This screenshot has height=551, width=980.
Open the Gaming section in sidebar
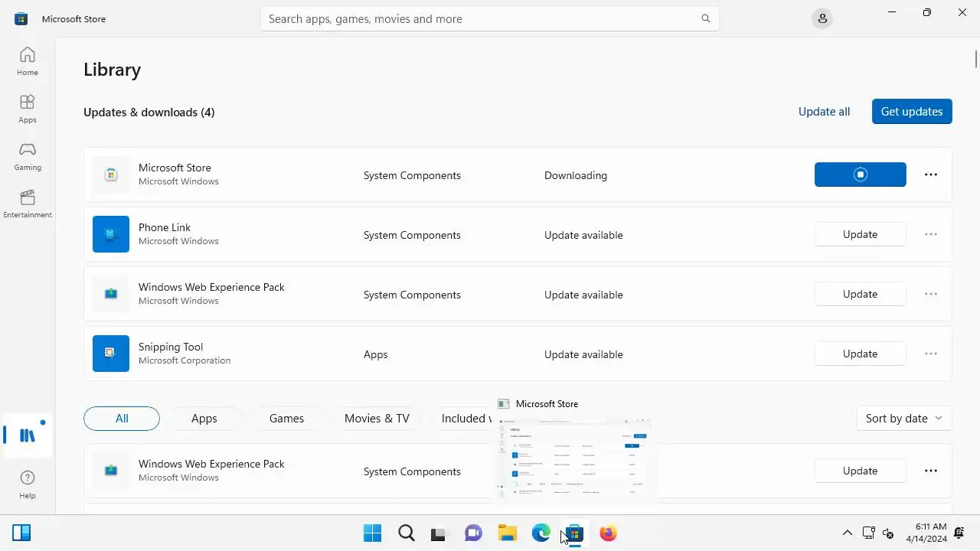(x=28, y=156)
